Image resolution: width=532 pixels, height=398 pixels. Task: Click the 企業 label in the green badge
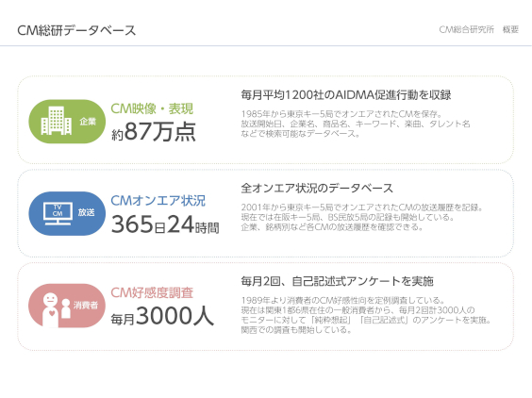(88, 121)
